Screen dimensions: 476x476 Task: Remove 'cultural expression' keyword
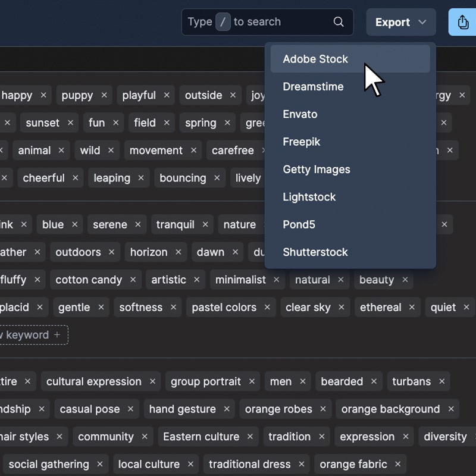152,381
